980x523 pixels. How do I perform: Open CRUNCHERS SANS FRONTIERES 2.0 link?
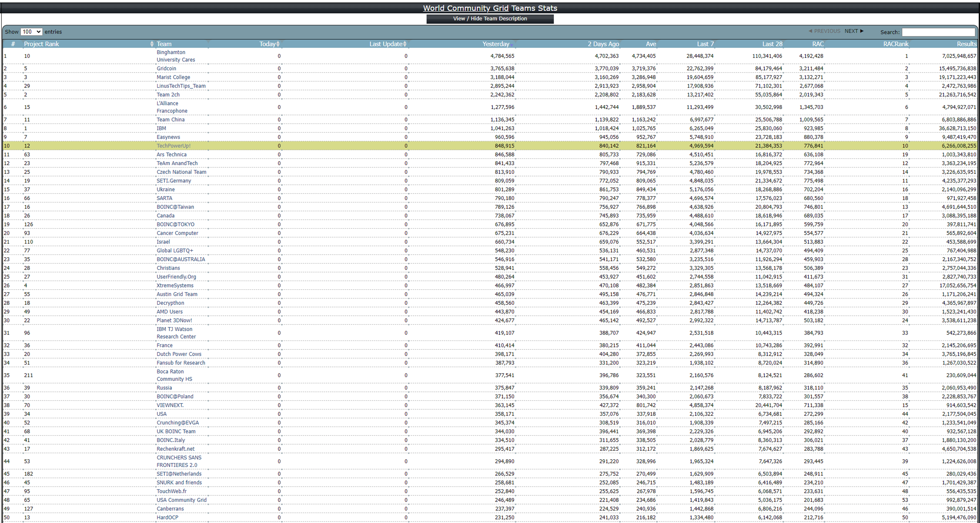[x=179, y=461]
